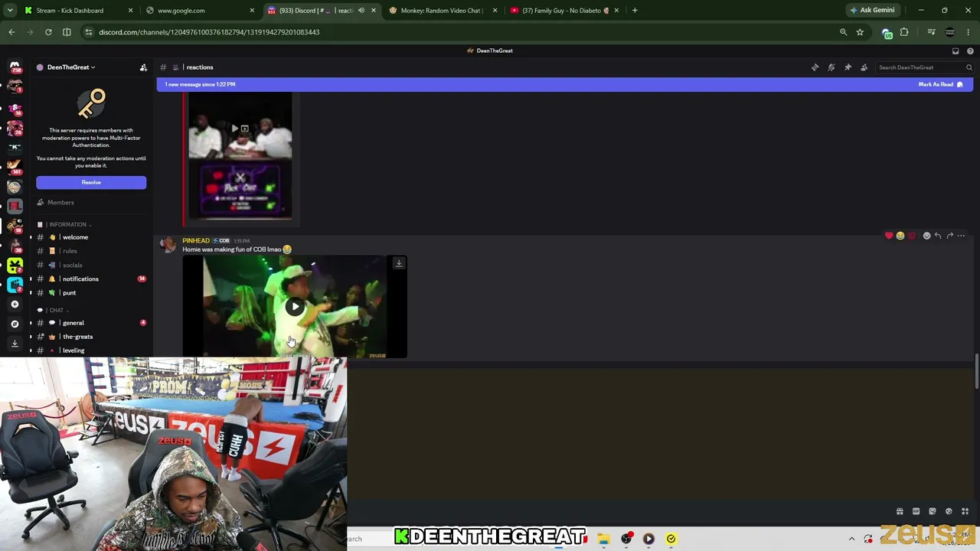Show hidden system tray icons
This screenshot has height=551, width=980.
[x=851, y=539]
